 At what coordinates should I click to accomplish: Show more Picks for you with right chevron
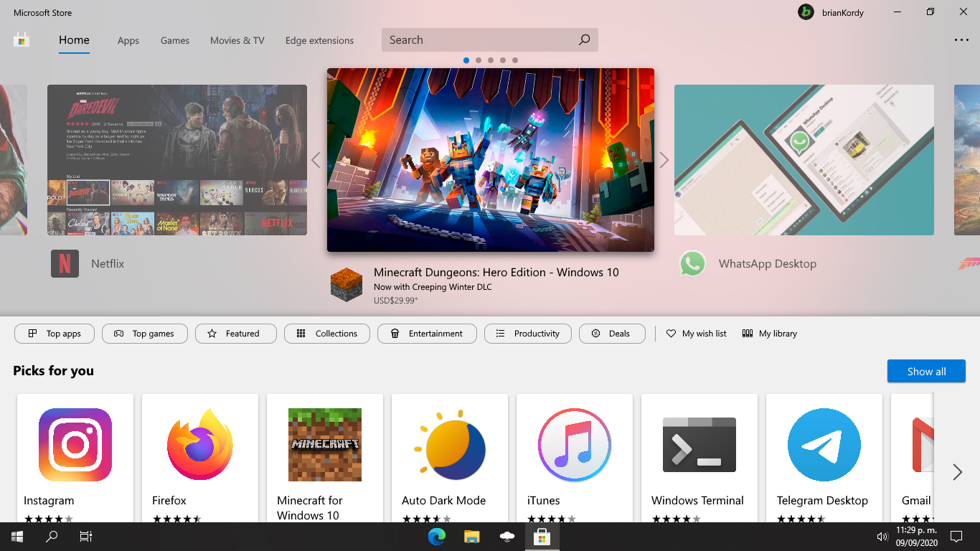point(957,471)
